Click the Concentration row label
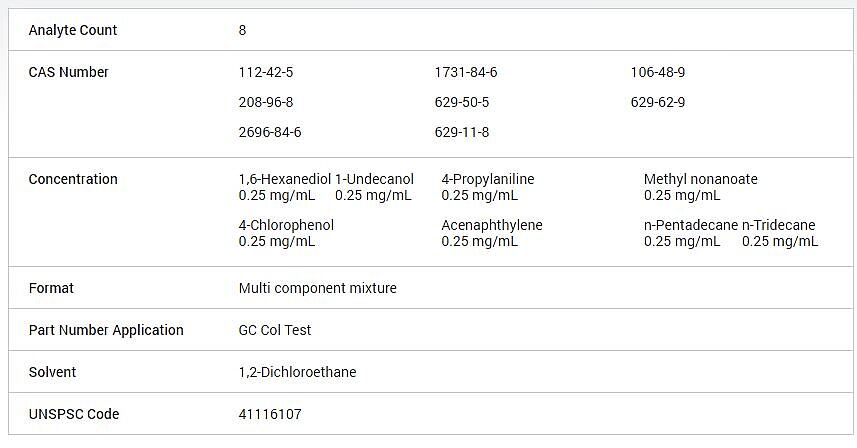Screen dimensions: 857x448 (x=73, y=179)
